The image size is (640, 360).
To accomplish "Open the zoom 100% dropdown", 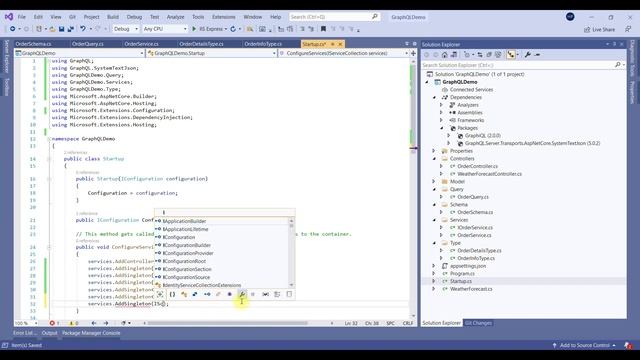I will point(27,323).
